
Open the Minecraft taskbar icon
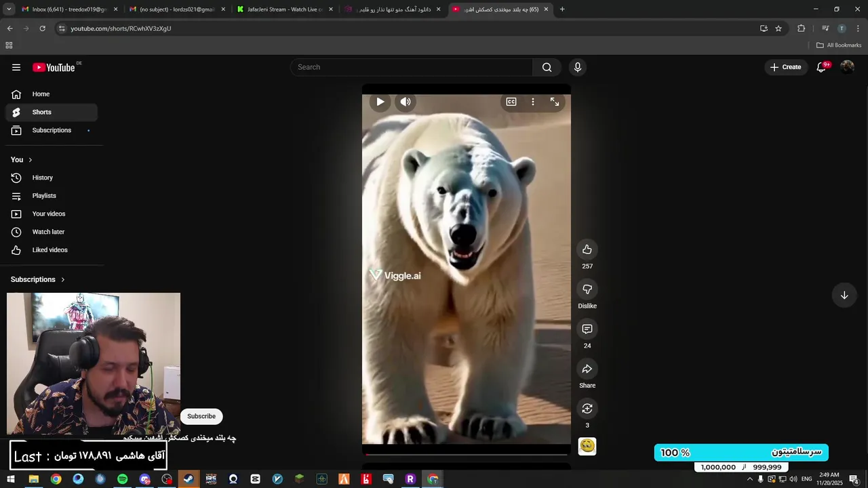pos(300,479)
